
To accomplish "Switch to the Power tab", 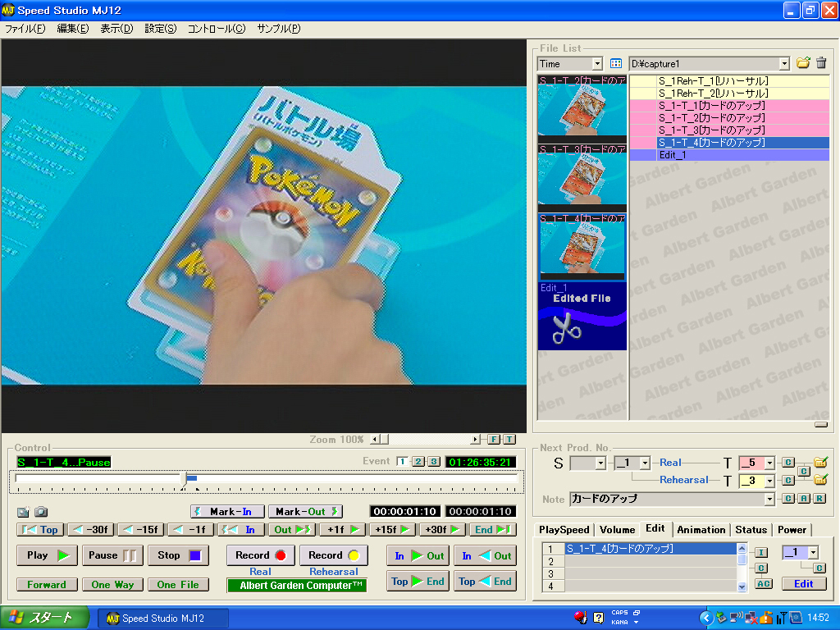I will (792, 530).
